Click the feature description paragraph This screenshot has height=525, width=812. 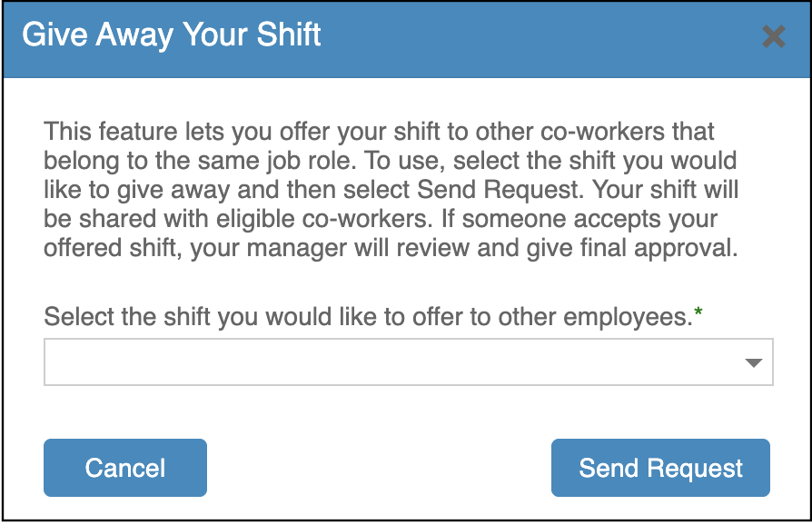pos(391,190)
